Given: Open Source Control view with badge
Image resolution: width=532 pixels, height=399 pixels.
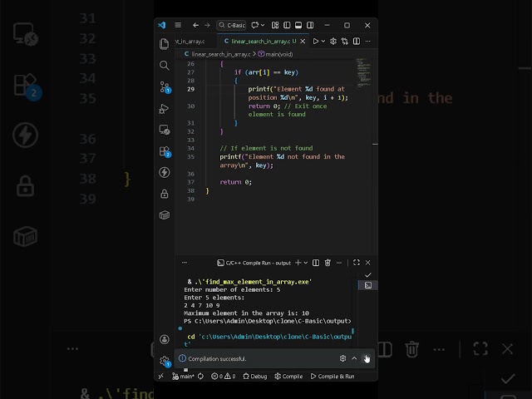Looking at the screenshot, I should [x=165, y=86].
